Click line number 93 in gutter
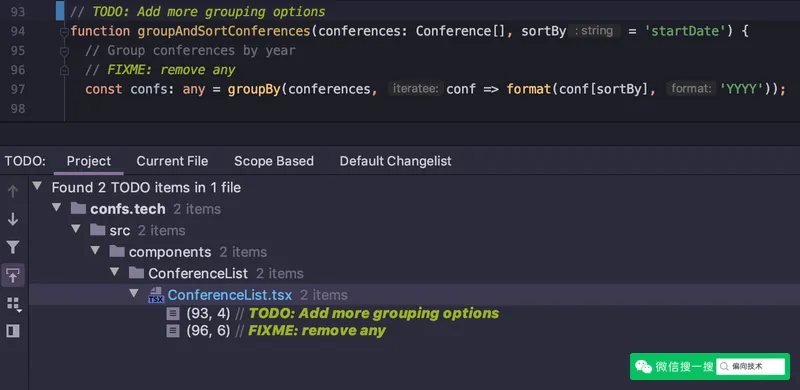 tap(18, 11)
